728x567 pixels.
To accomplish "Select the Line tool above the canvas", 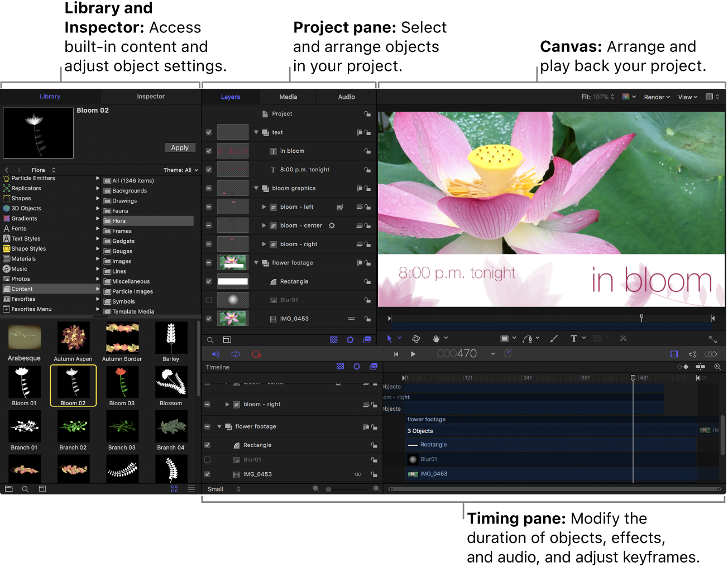I will [554, 338].
